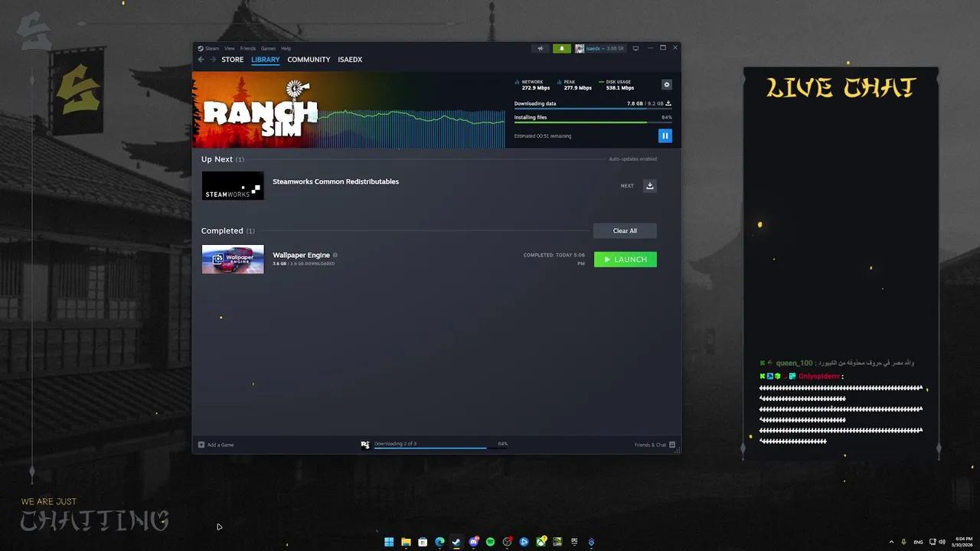
Task: Open the COMMUNITY tab
Action: tap(309, 60)
